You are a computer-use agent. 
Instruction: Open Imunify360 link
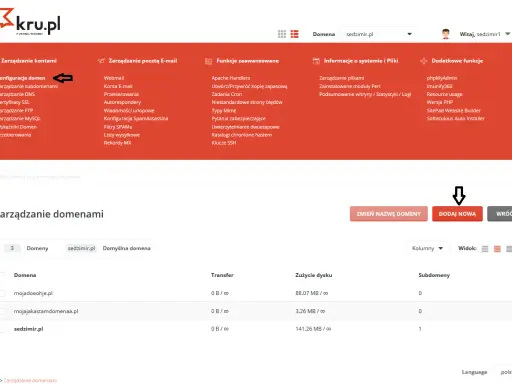click(439, 86)
